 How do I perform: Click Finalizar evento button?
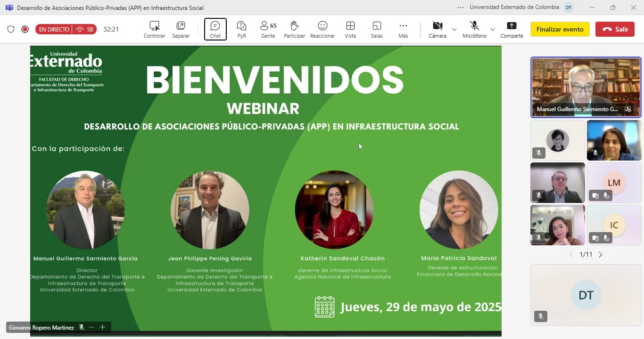click(560, 29)
